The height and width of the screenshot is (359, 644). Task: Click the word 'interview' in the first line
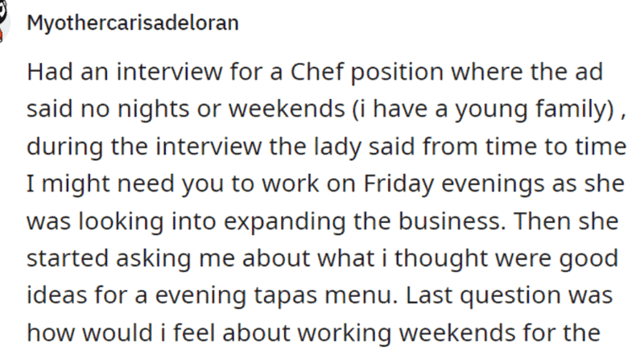coord(170,72)
